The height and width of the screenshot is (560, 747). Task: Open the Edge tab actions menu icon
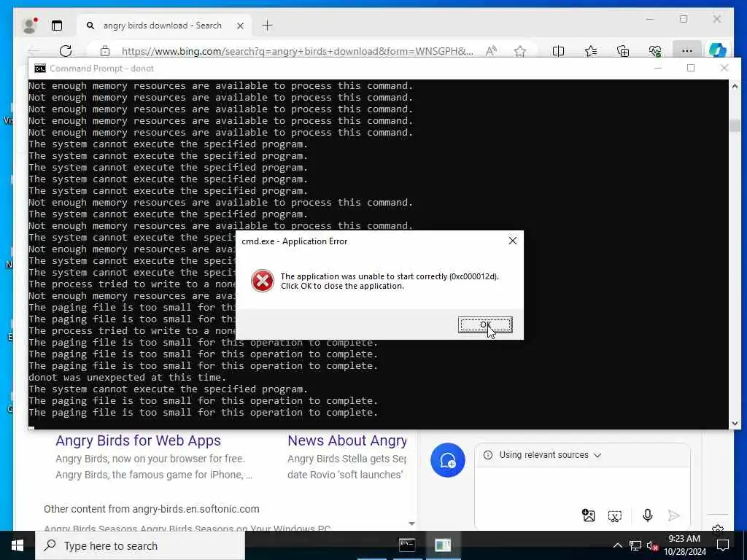coord(57,26)
